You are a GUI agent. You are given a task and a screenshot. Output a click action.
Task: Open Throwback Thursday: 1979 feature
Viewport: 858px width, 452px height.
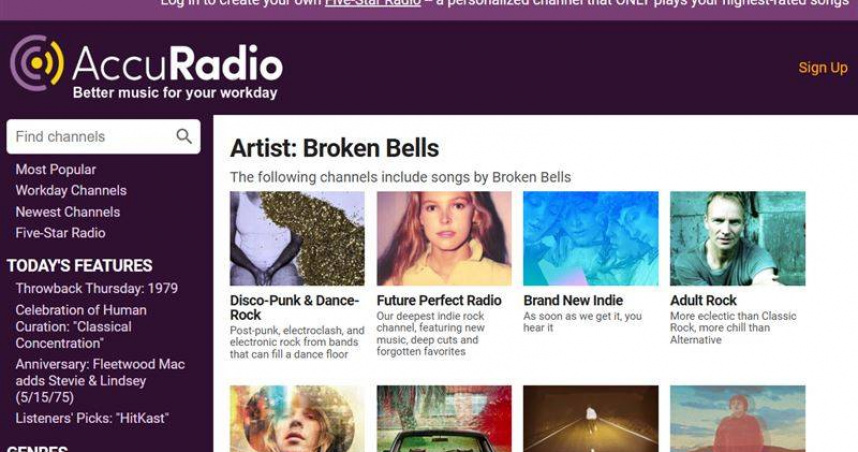(x=96, y=288)
